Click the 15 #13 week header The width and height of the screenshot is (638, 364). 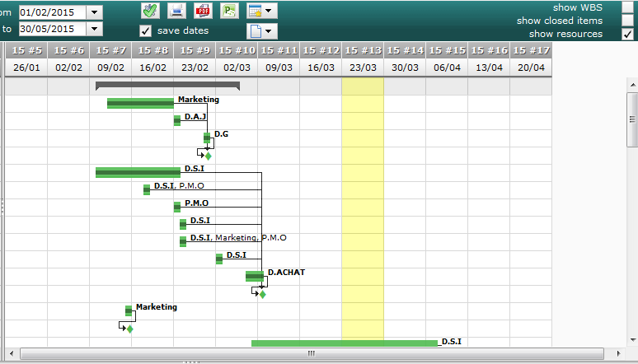[x=363, y=50]
